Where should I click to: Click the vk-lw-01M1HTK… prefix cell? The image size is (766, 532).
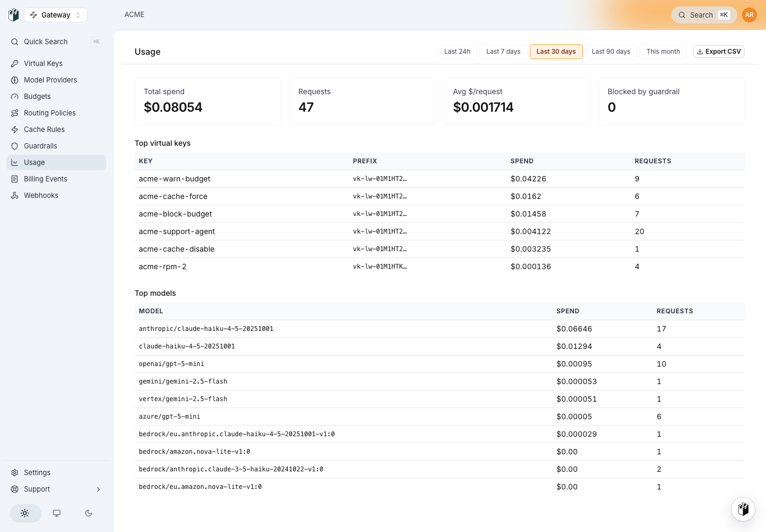coord(380,267)
